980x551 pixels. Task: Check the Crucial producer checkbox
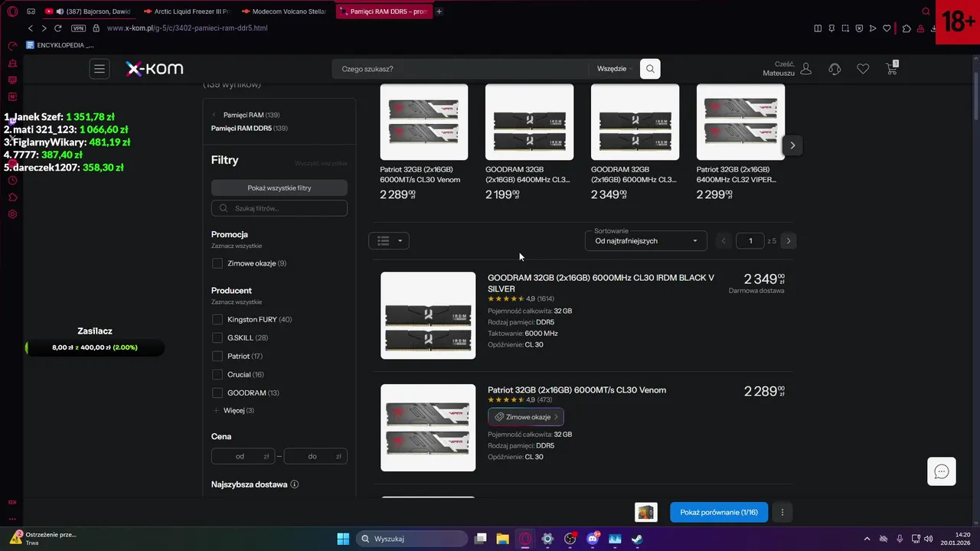[x=217, y=374]
